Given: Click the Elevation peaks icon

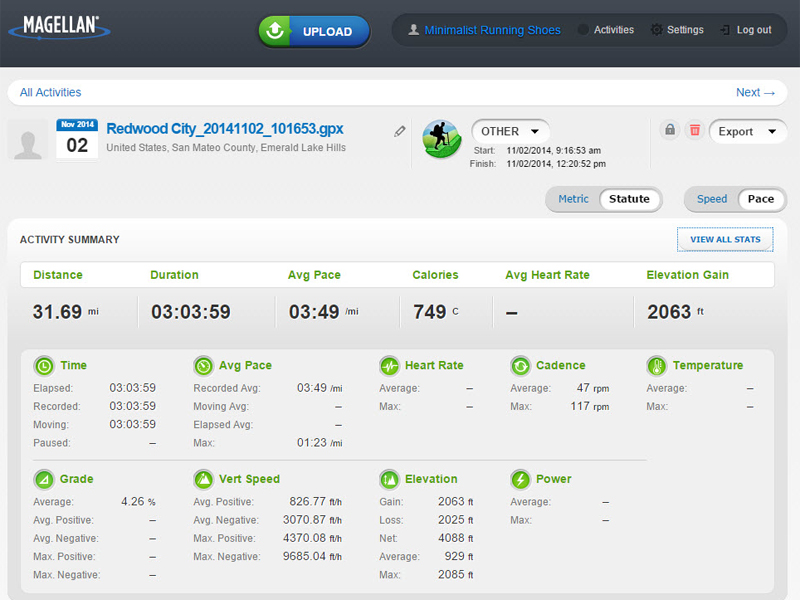Looking at the screenshot, I should 389,480.
